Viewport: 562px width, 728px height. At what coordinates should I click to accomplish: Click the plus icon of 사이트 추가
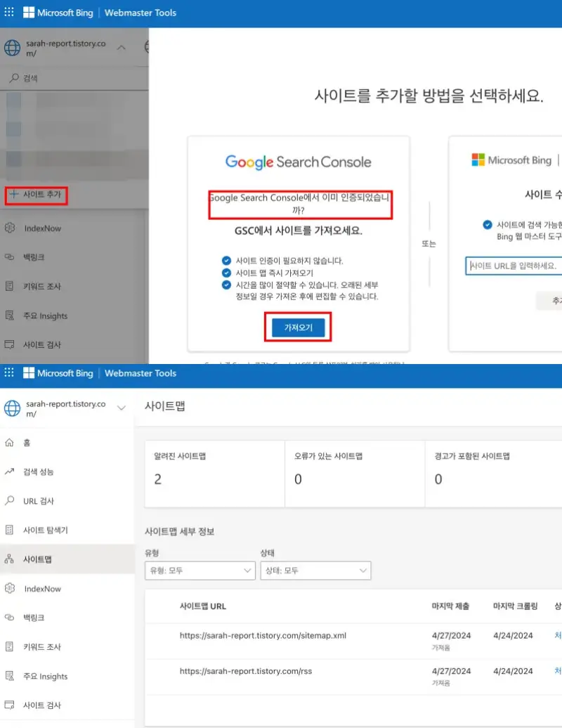click(x=13, y=194)
